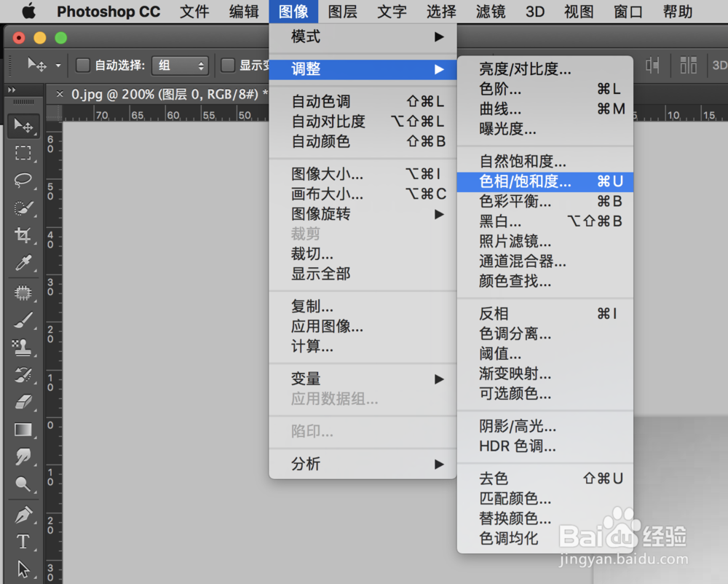
Task: Choose 反相 command
Action: [x=545, y=314]
